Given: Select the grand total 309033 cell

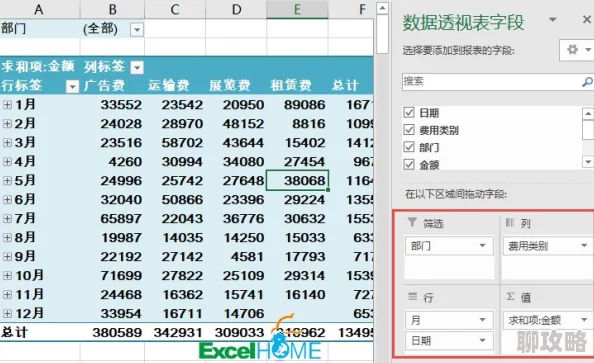Looking at the screenshot, I should tap(236, 332).
